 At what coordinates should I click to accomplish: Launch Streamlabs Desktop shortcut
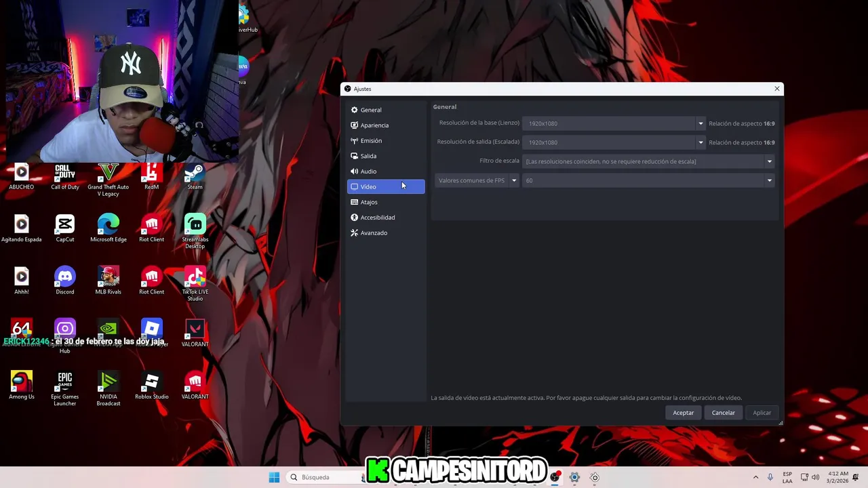click(x=195, y=232)
